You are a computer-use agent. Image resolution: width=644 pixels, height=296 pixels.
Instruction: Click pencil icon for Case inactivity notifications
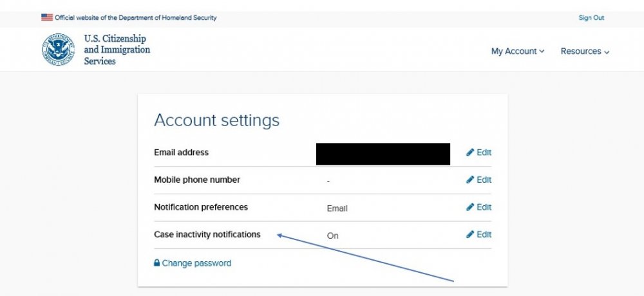pyautogui.click(x=470, y=234)
